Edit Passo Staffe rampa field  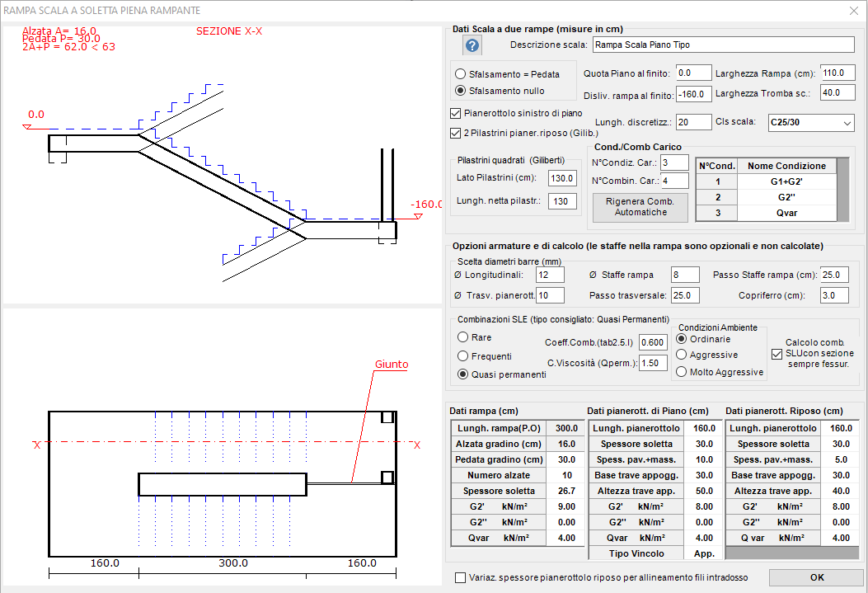pos(834,275)
